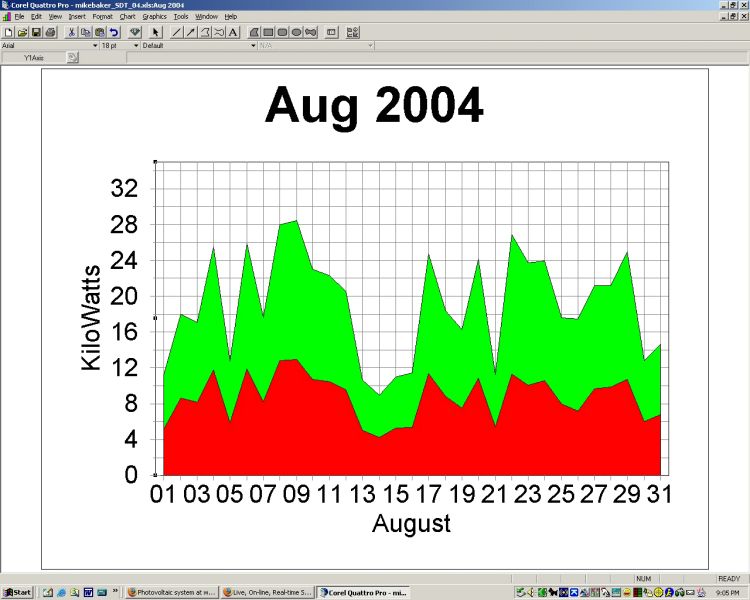Choose the straight Line drawing tool
The height and width of the screenshot is (600, 750).
pyautogui.click(x=177, y=32)
